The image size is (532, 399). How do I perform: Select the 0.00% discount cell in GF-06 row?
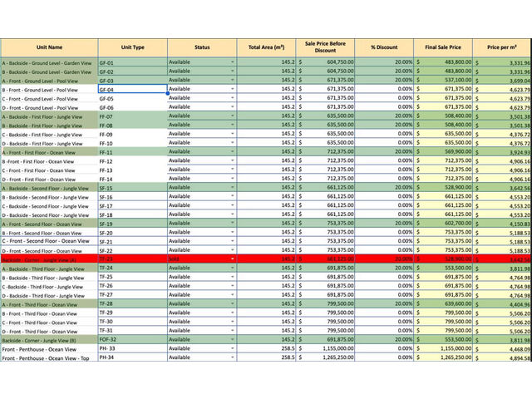coord(384,107)
